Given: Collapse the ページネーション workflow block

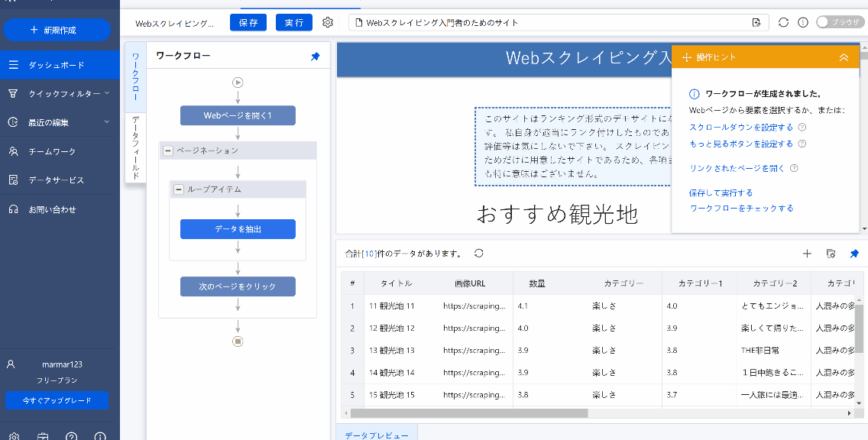Looking at the screenshot, I should click(x=168, y=150).
